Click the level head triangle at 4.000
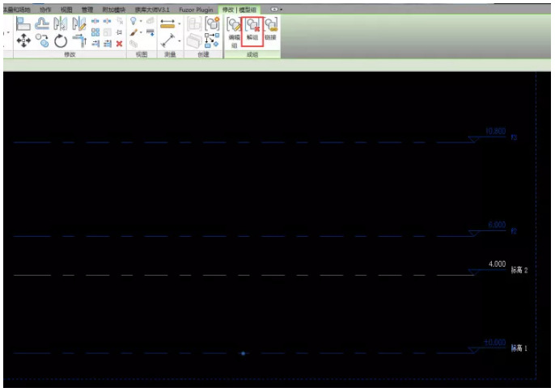 pos(474,272)
